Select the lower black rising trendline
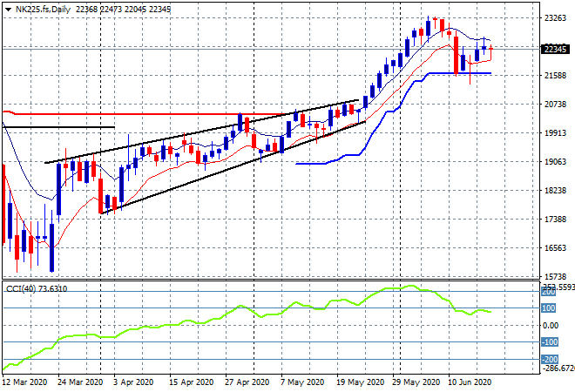Viewport: 575px width, 392px height. coord(233,167)
